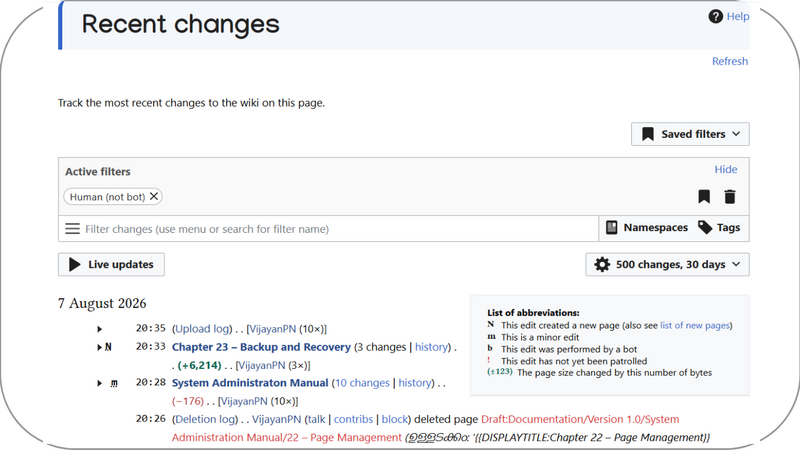This screenshot has height=450, width=800.
Task: Start Live updates
Action: click(111, 264)
